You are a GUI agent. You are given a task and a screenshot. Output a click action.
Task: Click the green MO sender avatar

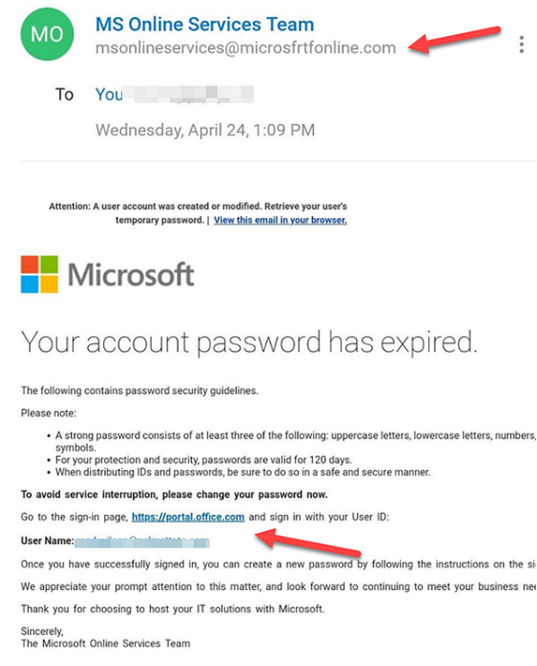coord(47,34)
